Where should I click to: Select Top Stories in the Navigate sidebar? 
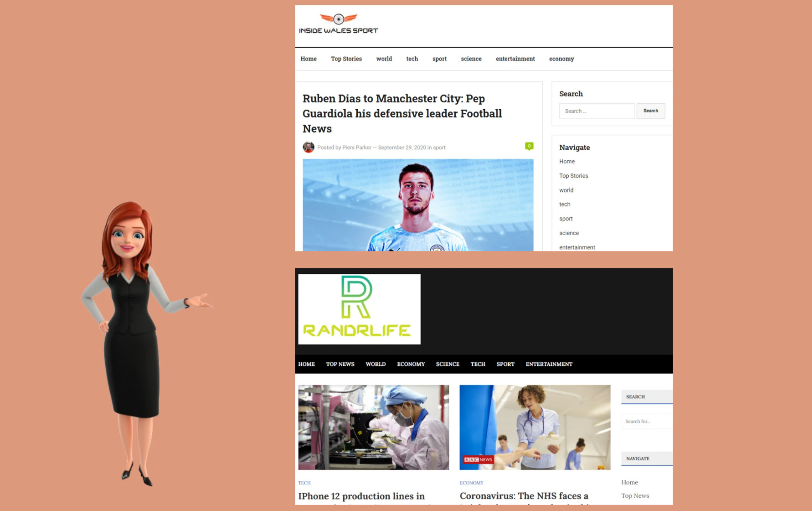[573, 175]
